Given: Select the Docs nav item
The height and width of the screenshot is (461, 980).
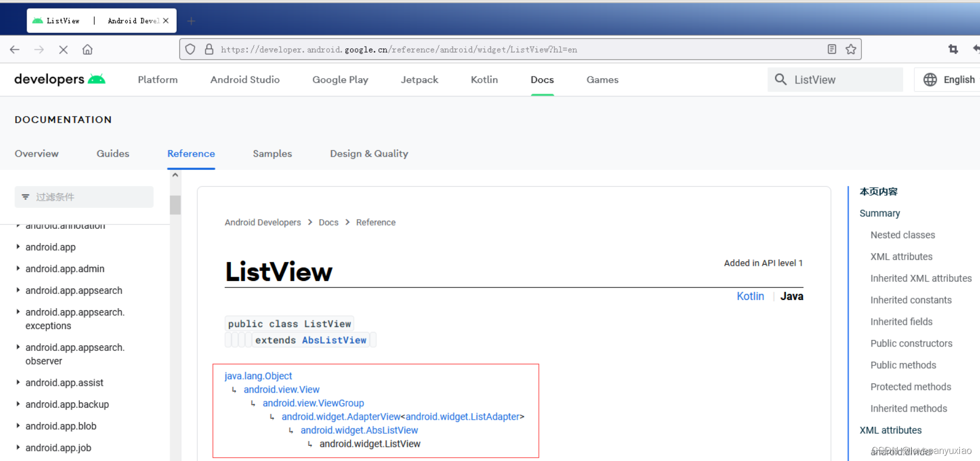Looking at the screenshot, I should pyautogui.click(x=542, y=80).
